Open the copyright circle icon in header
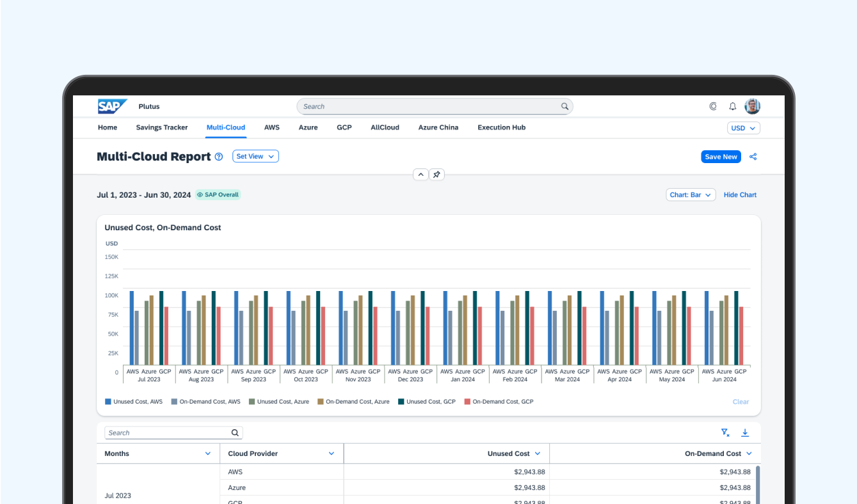Image resolution: width=857 pixels, height=504 pixels. pos(713,107)
